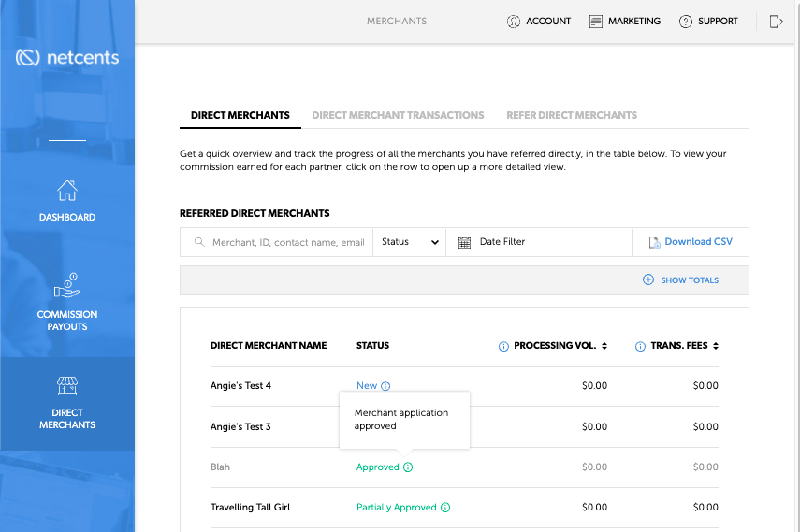Click the netcents logo
Image resolution: width=800 pixels, height=532 pixels.
pos(66,57)
